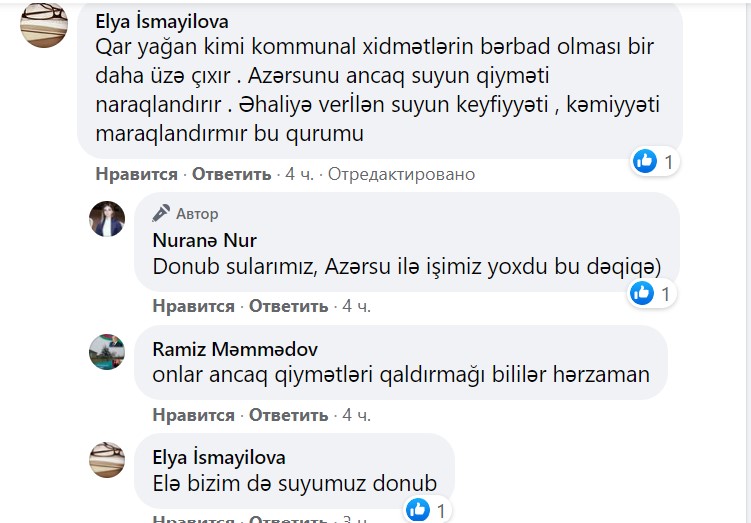Open Ramiz Məmmədov's profile picture

(x=107, y=352)
